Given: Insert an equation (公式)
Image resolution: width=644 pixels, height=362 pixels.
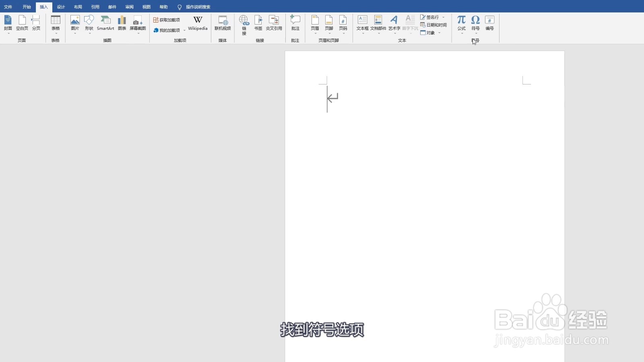Looking at the screenshot, I should [461, 24].
